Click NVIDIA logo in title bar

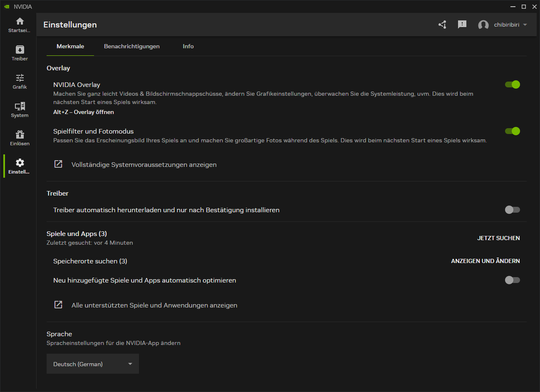click(7, 7)
